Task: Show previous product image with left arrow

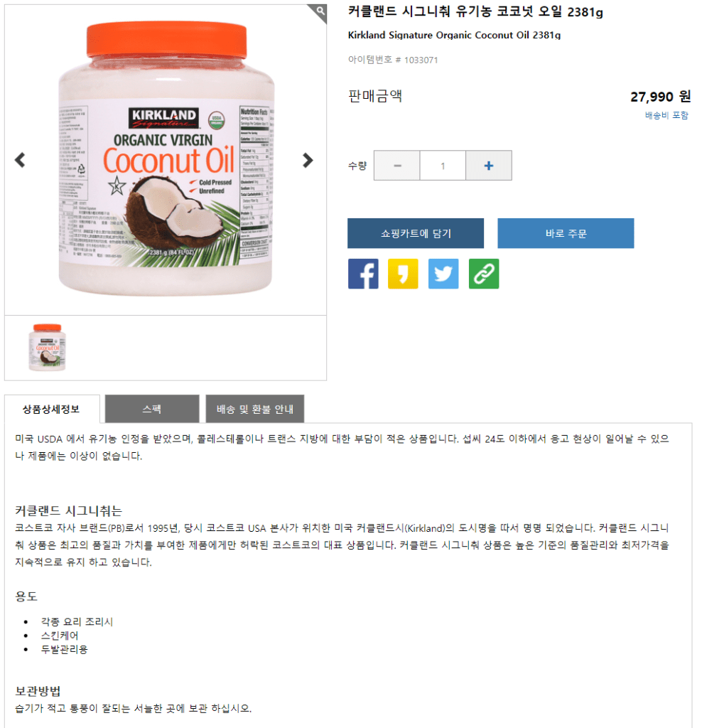Action: coord(20,160)
